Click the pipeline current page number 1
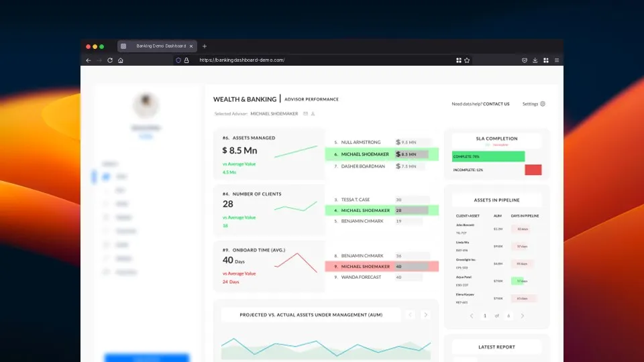 (484, 316)
